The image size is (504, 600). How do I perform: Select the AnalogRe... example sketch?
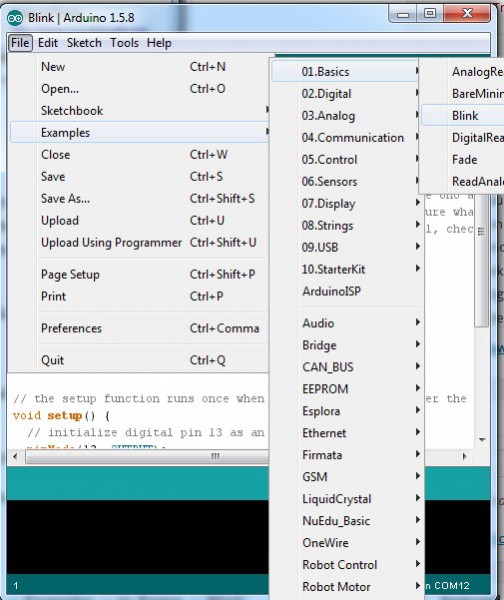click(463, 72)
